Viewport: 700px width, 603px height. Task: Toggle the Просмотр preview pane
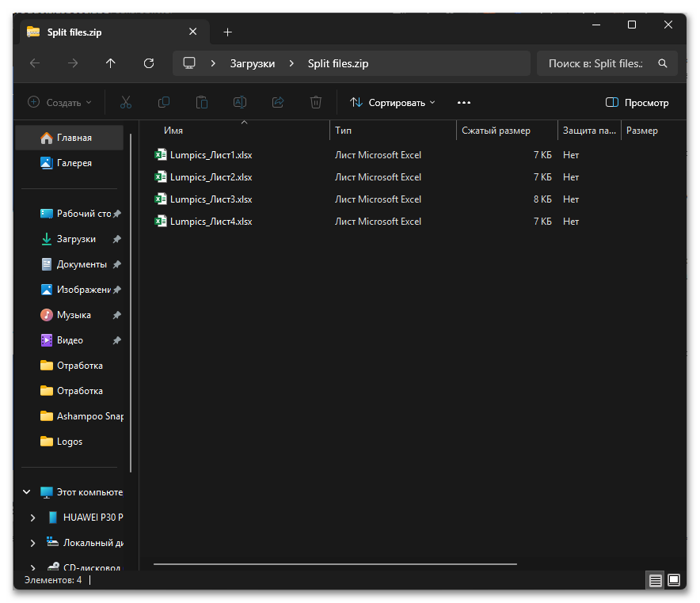click(x=637, y=102)
